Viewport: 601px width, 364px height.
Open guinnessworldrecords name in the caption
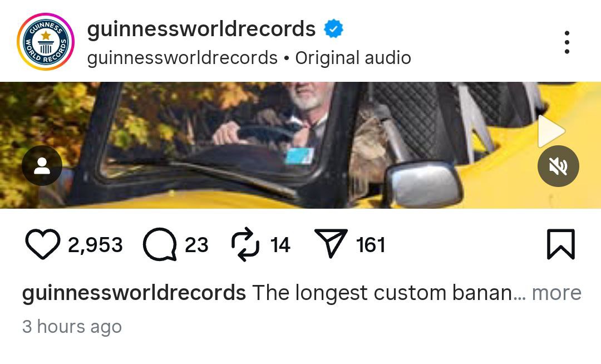(134, 293)
